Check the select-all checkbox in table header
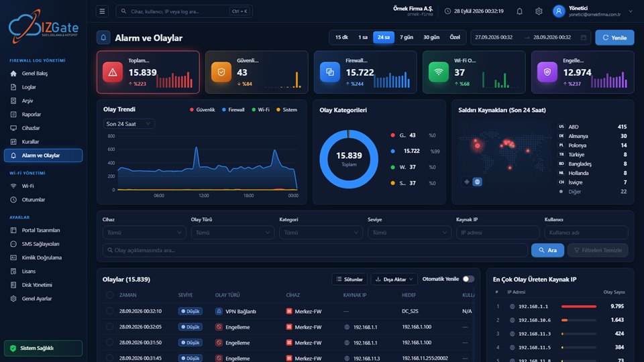This screenshot has width=644, height=362. tap(109, 295)
